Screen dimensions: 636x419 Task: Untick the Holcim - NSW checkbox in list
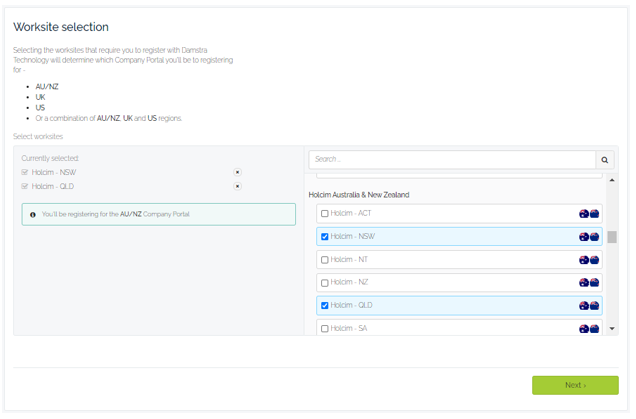click(324, 236)
